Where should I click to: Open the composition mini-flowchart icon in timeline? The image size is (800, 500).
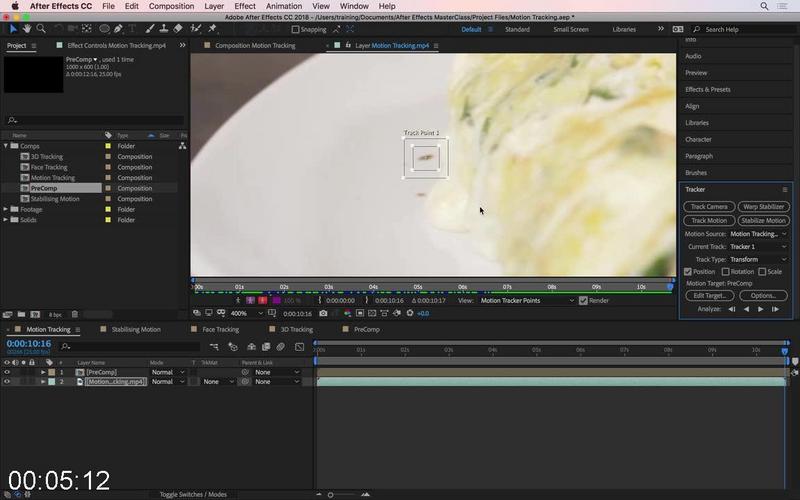pos(214,347)
